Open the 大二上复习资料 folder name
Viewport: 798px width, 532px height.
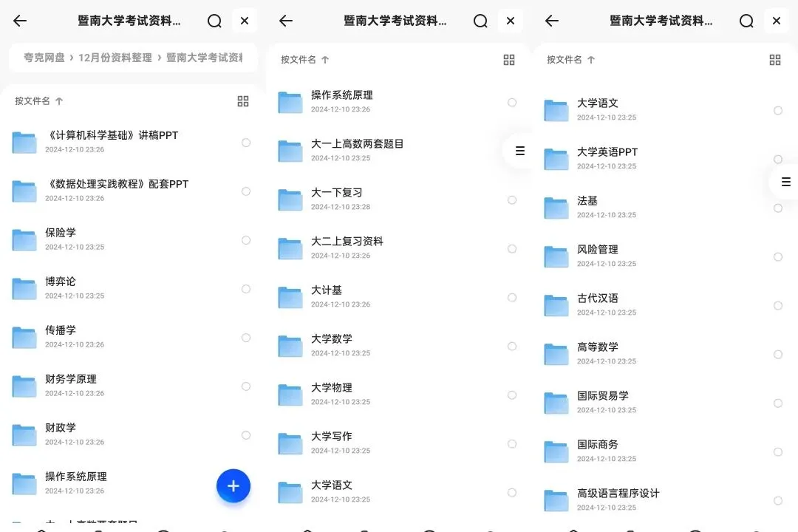pos(347,242)
